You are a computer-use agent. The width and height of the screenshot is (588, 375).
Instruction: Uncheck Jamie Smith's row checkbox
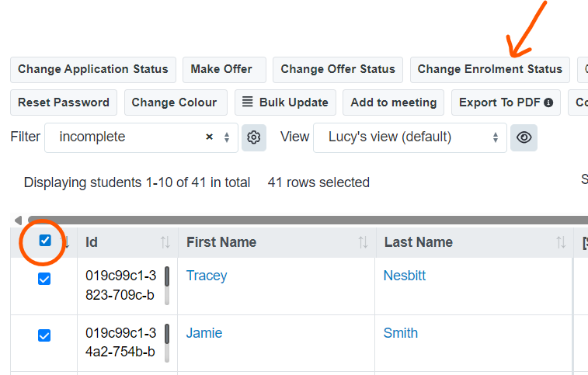point(44,335)
